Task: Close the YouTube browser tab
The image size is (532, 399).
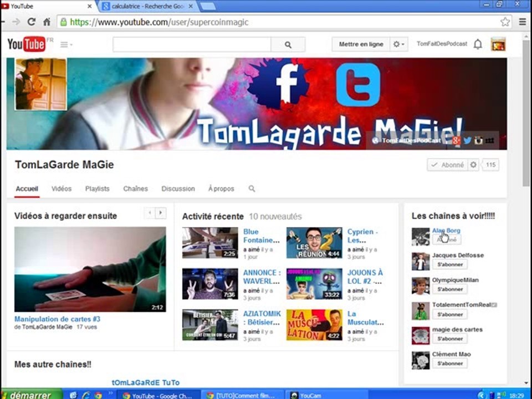Action: pos(90,6)
